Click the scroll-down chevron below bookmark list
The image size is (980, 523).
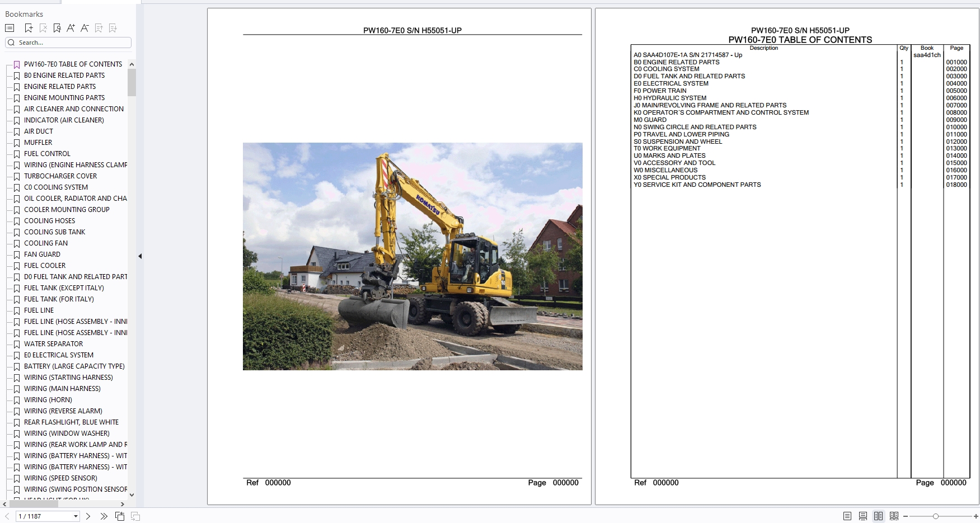(x=132, y=495)
